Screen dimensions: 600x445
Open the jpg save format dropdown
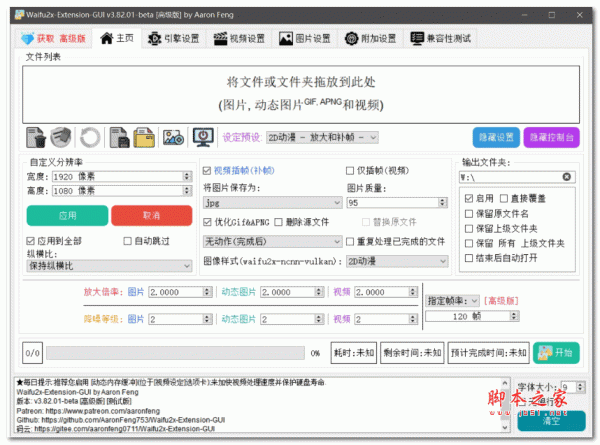(272, 203)
